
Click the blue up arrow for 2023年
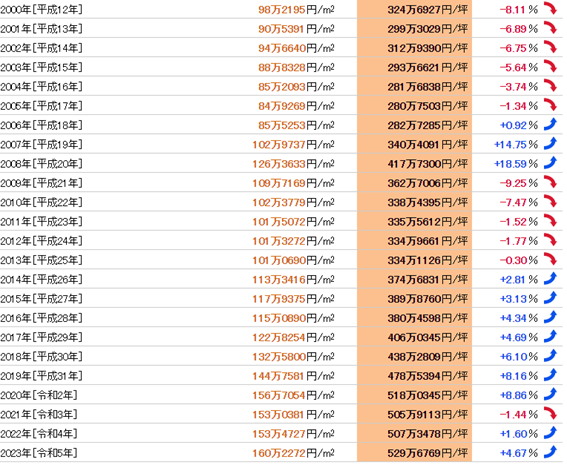[550, 452]
